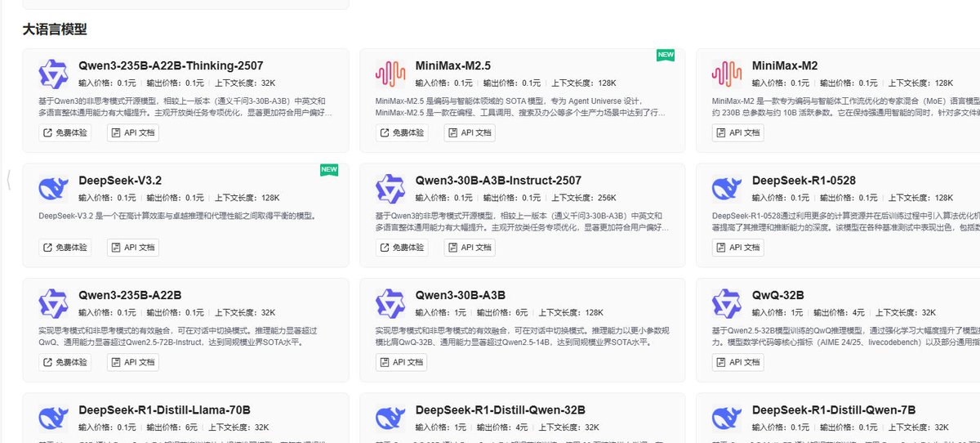Open API 文档 for Qwen3-30B-A3B-Instruct-2507
Image resolution: width=980 pixels, height=443 pixels.
pyautogui.click(x=470, y=247)
